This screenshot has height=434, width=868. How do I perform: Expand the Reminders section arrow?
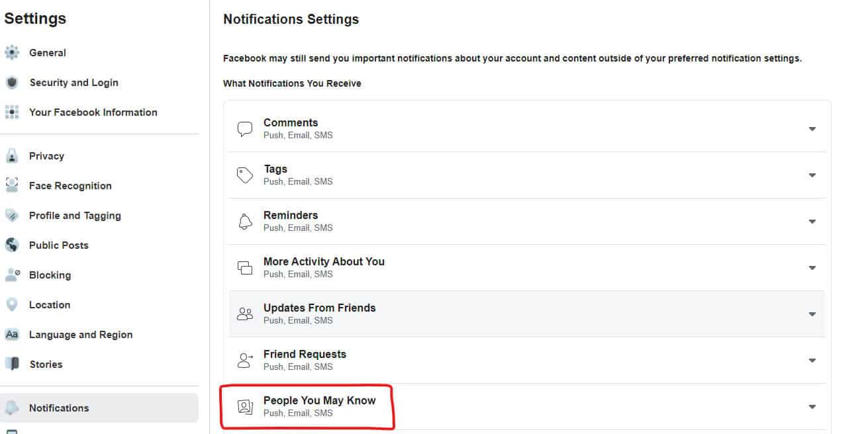(x=812, y=222)
